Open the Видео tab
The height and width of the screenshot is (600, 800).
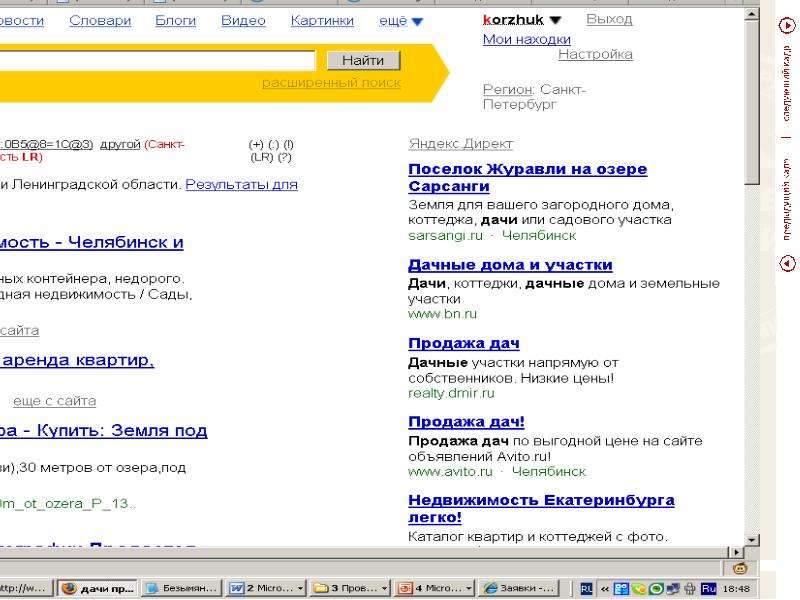point(243,20)
